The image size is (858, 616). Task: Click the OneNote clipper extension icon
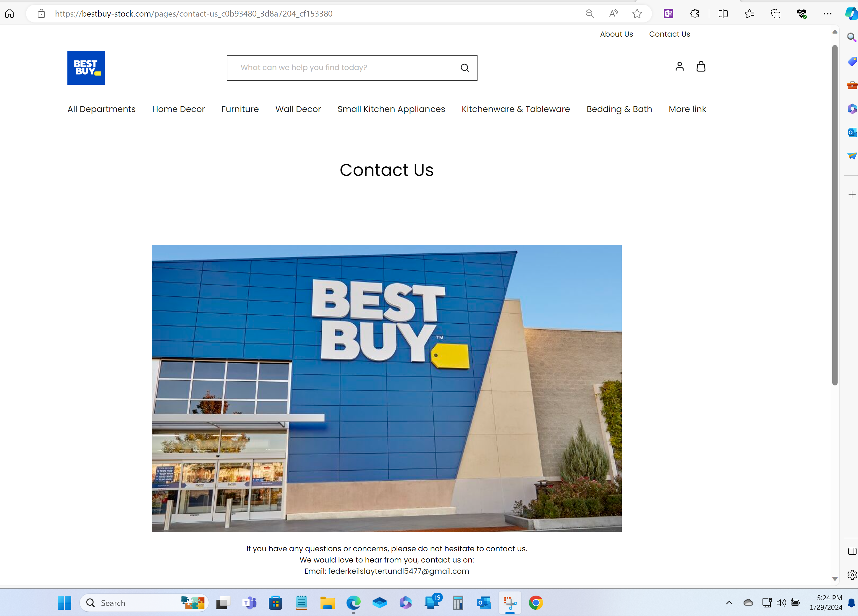[x=668, y=14]
